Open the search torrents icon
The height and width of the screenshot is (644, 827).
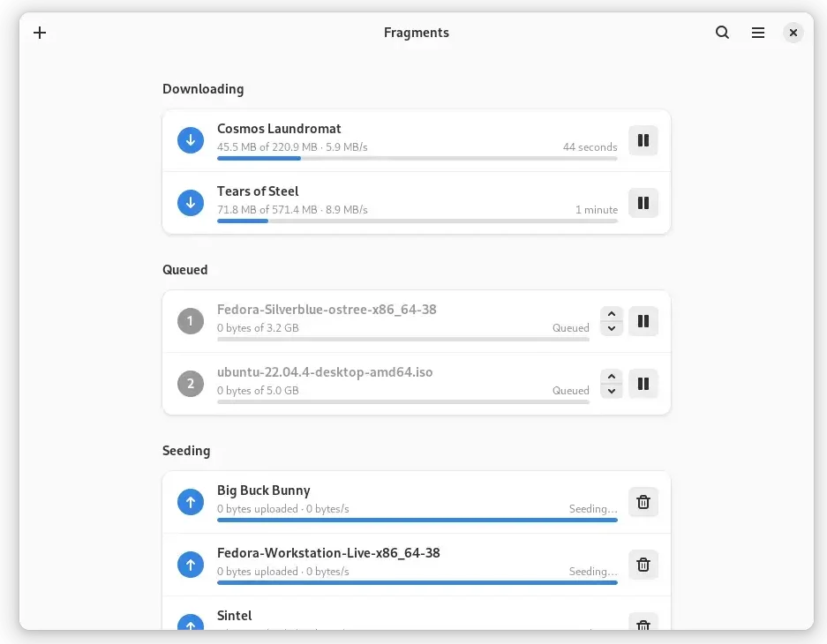pyautogui.click(x=722, y=33)
